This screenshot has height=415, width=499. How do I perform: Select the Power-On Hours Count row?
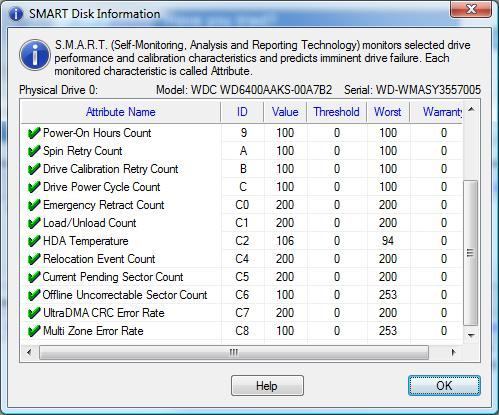(242, 133)
